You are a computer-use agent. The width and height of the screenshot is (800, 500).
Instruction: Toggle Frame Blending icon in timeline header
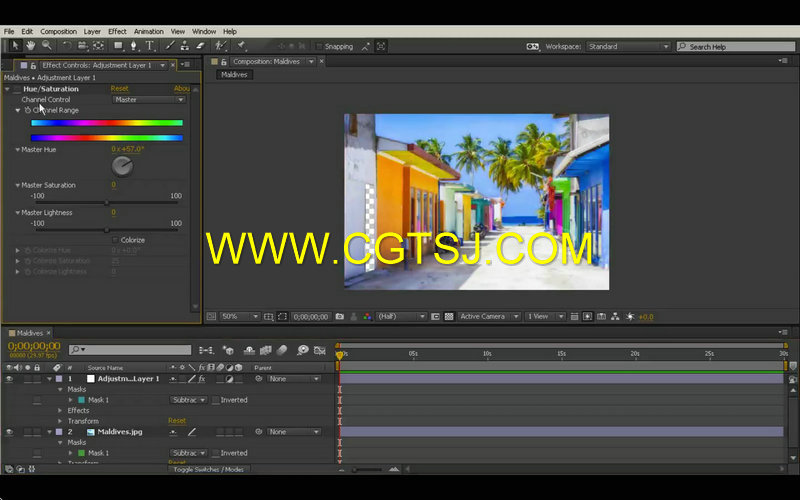(x=265, y=350)
